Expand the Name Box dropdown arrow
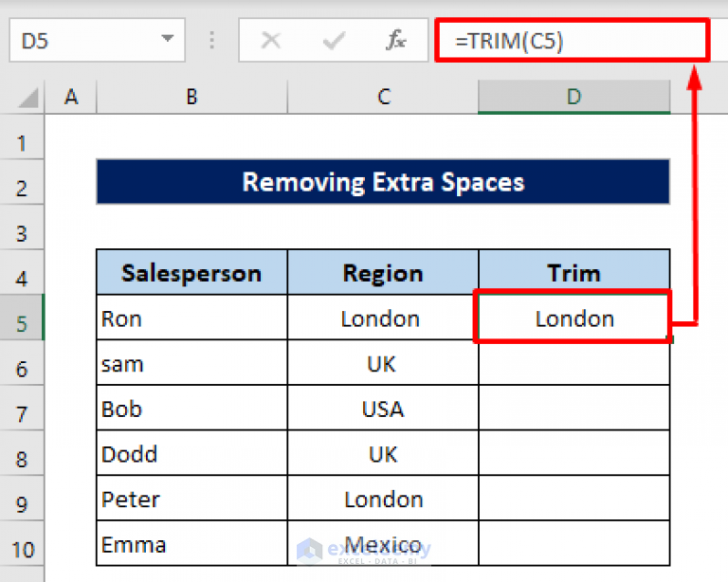The width and height of the screenshot is (728, 582). [168, 38]
